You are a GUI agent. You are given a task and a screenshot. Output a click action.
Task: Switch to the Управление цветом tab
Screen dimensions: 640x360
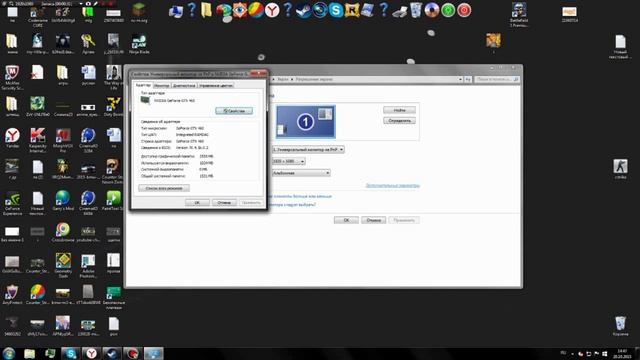tap(216, 85)
